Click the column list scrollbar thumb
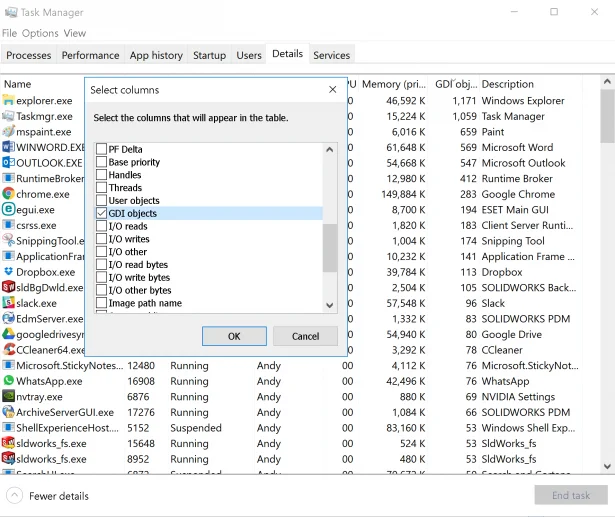Image resolution: width=615 pixels, height=517 pixels. [330, 247]
